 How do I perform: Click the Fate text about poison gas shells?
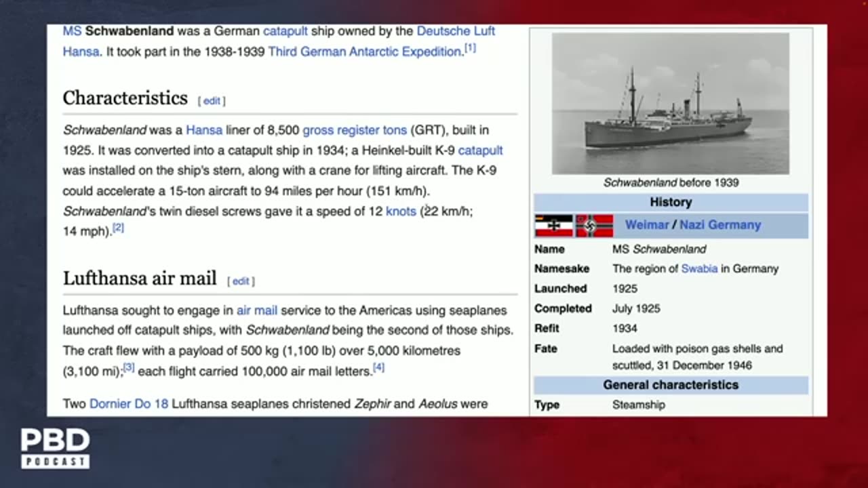(698, 357)
